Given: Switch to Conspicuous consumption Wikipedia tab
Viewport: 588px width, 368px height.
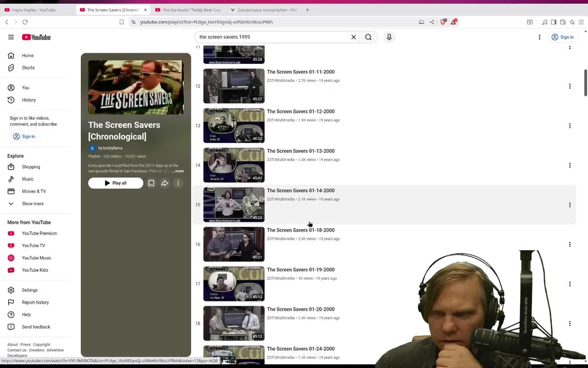Looking at the screenshot, I should (263, 10).
